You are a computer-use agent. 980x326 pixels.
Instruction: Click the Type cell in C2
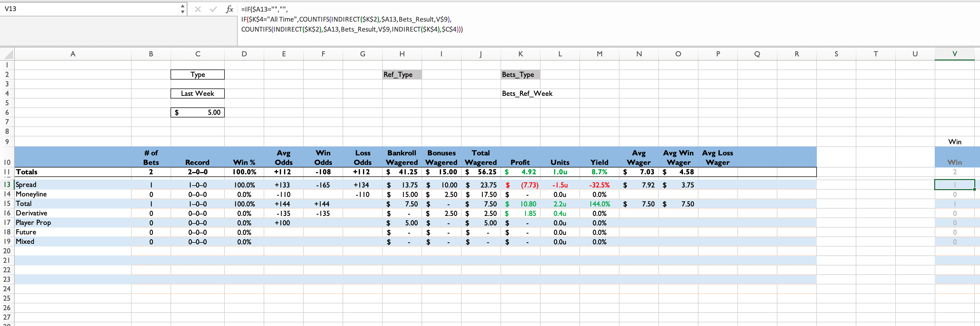click(x=197, y=75)
